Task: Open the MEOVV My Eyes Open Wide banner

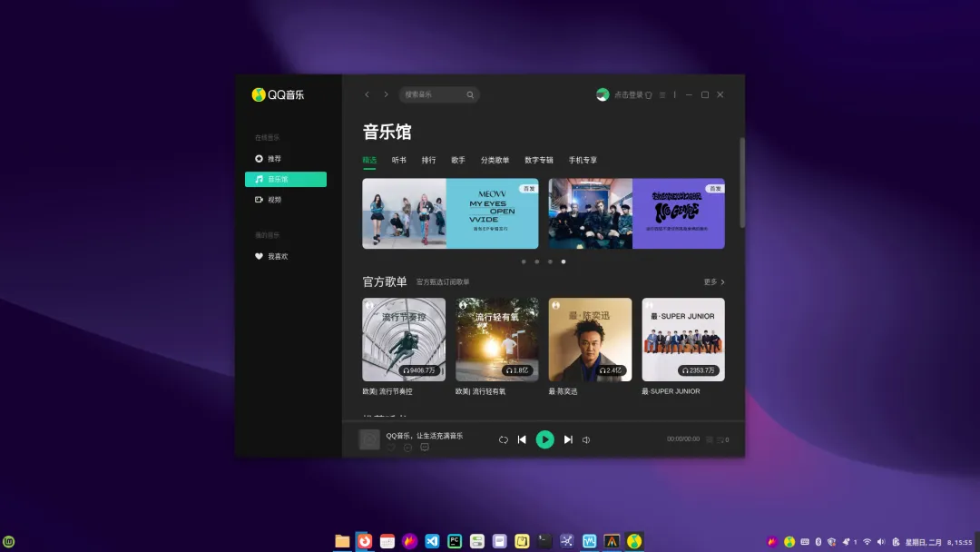Action: 450,213
